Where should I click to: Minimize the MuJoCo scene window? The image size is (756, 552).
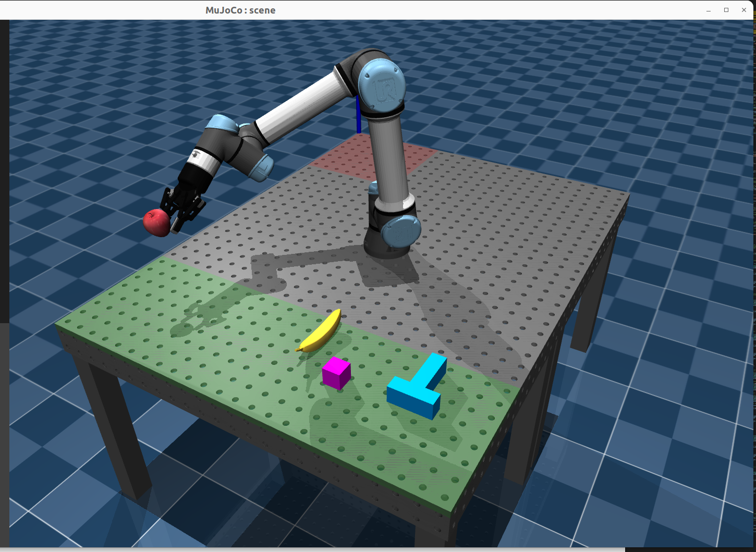tap(709, 10)
